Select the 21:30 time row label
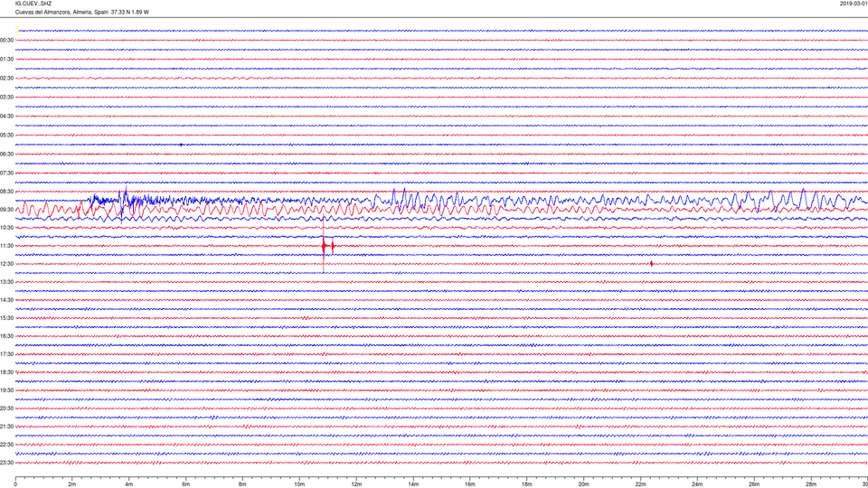The height and width of the screenshot is (488, 868). 6,427
